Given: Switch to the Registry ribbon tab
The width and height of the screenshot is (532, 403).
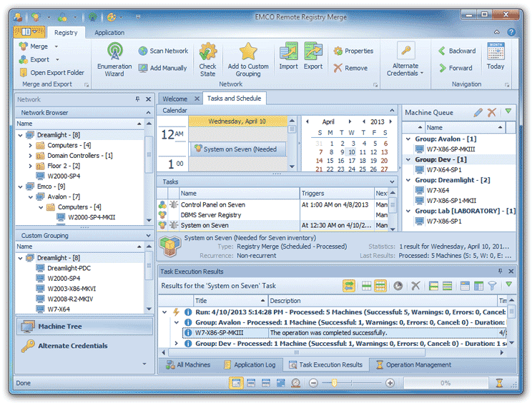Looking at the screenshot, I should [x=66, y=33].
